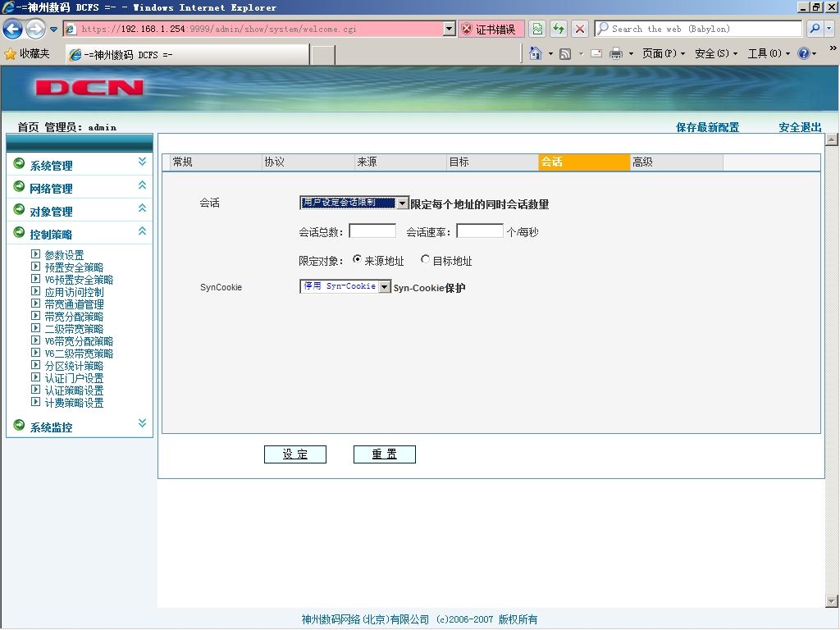Open the search provider dropdown arrow
Screen dimensions: 840x630
tap(829, 29)
